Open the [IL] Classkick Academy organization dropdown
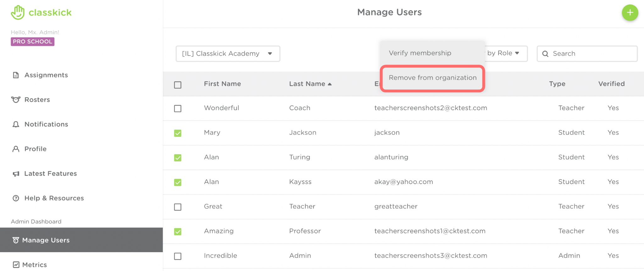Screen dimensions: 644x271 point(228,54)
